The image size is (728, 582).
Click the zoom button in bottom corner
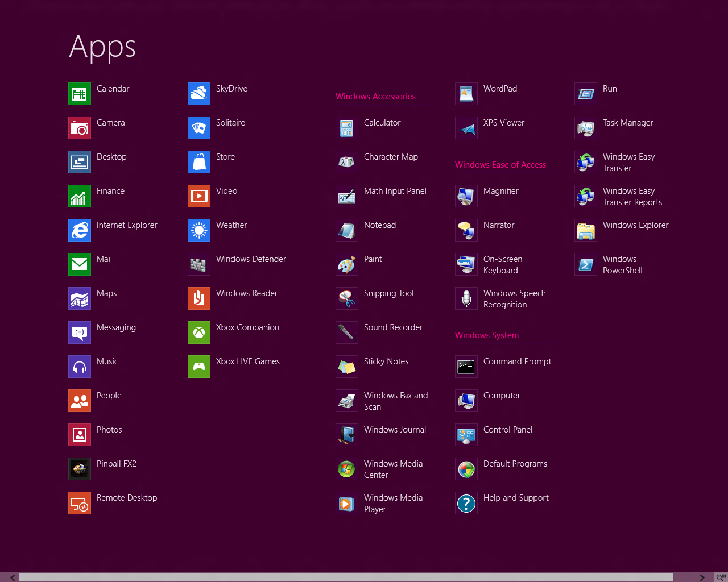point(721,577)
